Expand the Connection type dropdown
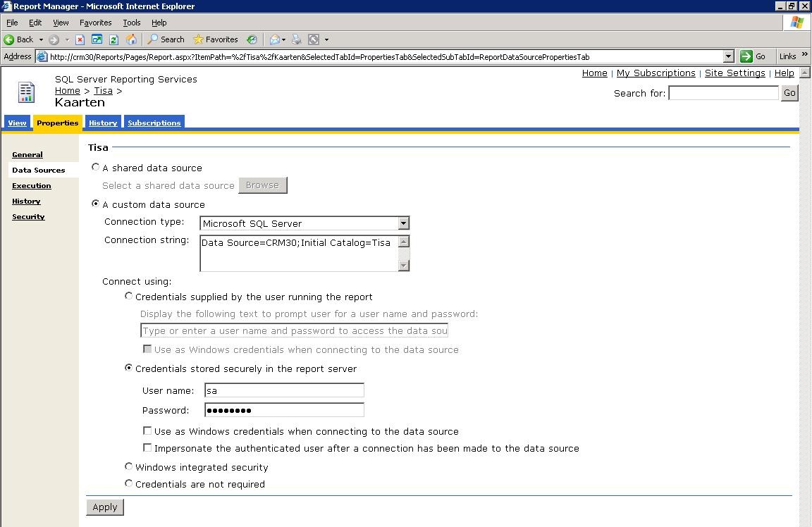Screen dimensions: 812x527 coord(403,223)
